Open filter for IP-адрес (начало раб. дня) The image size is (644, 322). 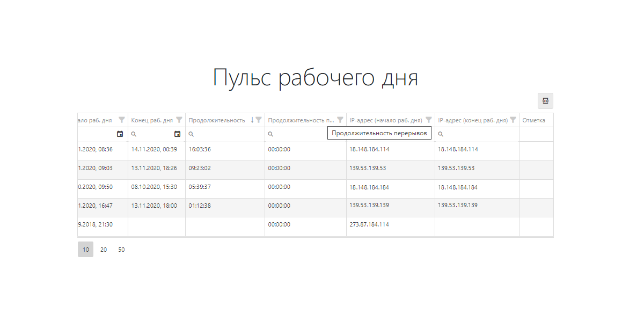tap(429, 120)
